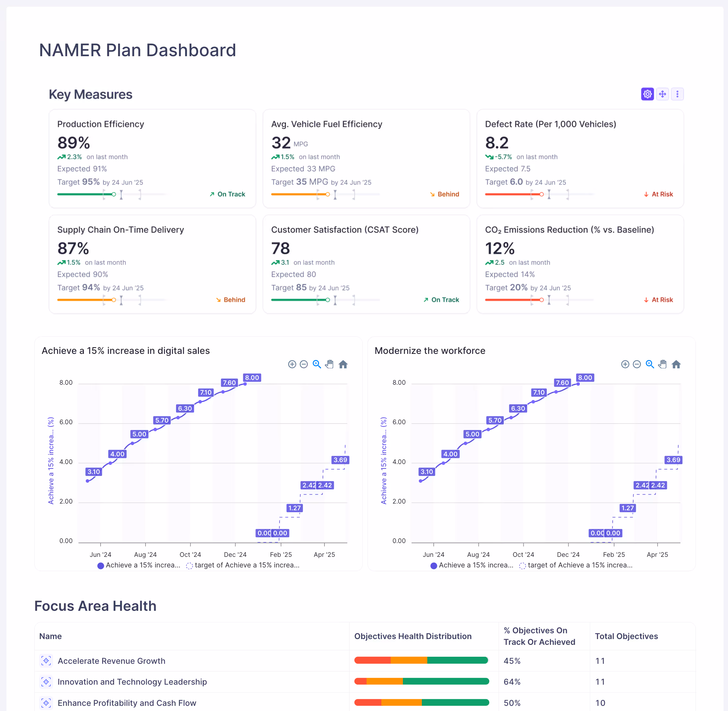Reset digital sales chart with home icon
728x711 pixels.
(x=343, y=364)
